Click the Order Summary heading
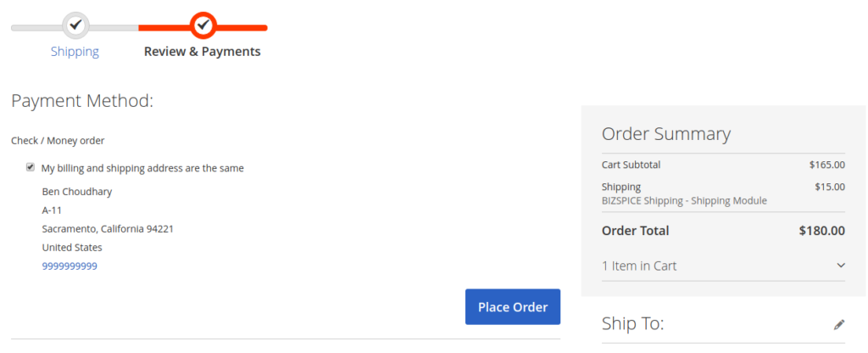This screenshot has height=353, width=868. point(666,134)
